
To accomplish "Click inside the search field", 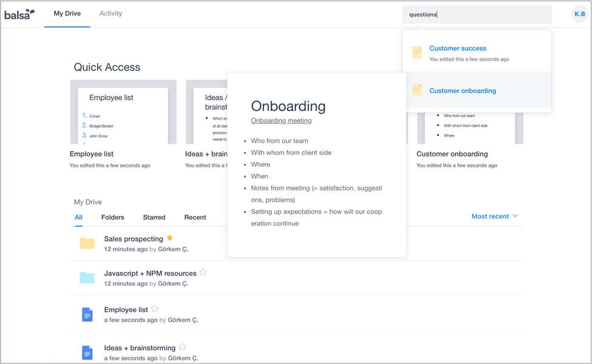I will point(477,13).
